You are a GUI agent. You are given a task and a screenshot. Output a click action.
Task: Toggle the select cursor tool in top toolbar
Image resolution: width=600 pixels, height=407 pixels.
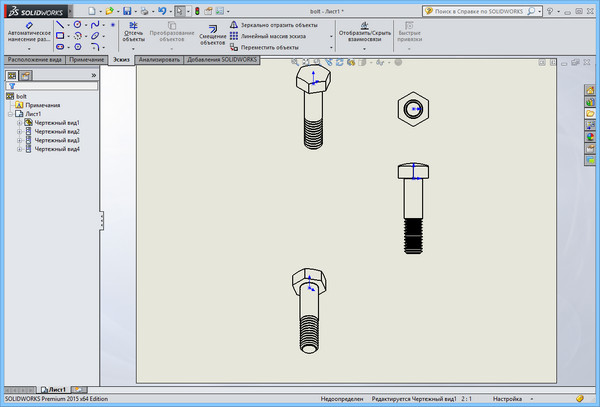180,10
